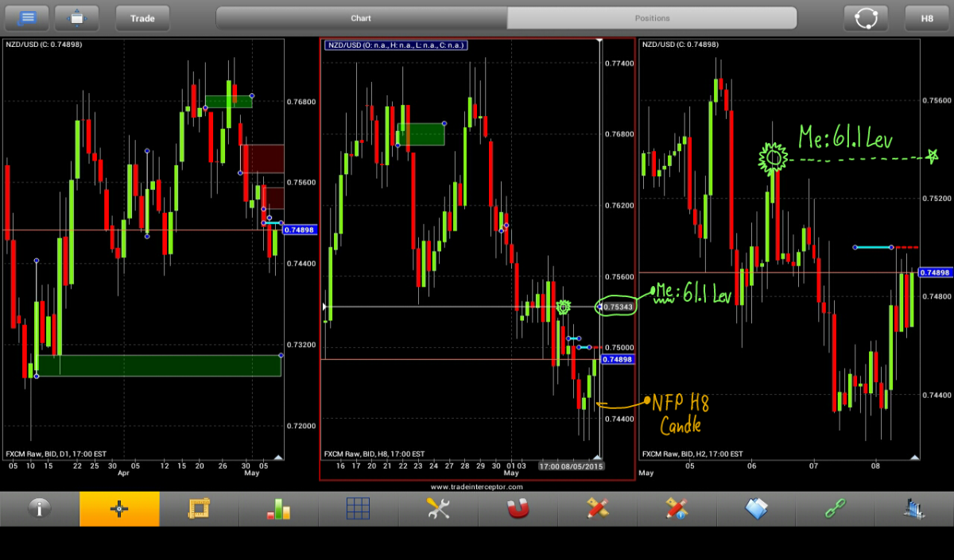Click 'FXCM Raw, BID, H2, 17:00 EST' label
Image resolution: width=954 pixels, height=560 pixels.
point(693,454)
